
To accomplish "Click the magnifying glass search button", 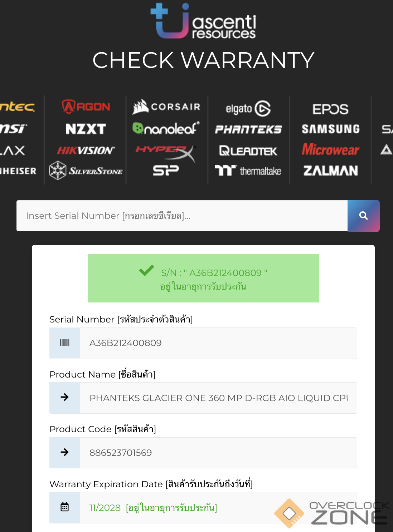I will 363,216.
